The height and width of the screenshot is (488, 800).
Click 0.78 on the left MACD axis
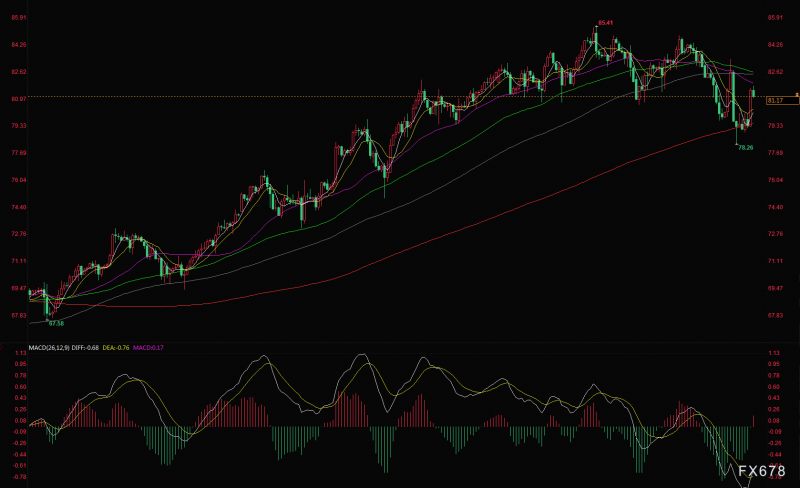coord(21,376)
